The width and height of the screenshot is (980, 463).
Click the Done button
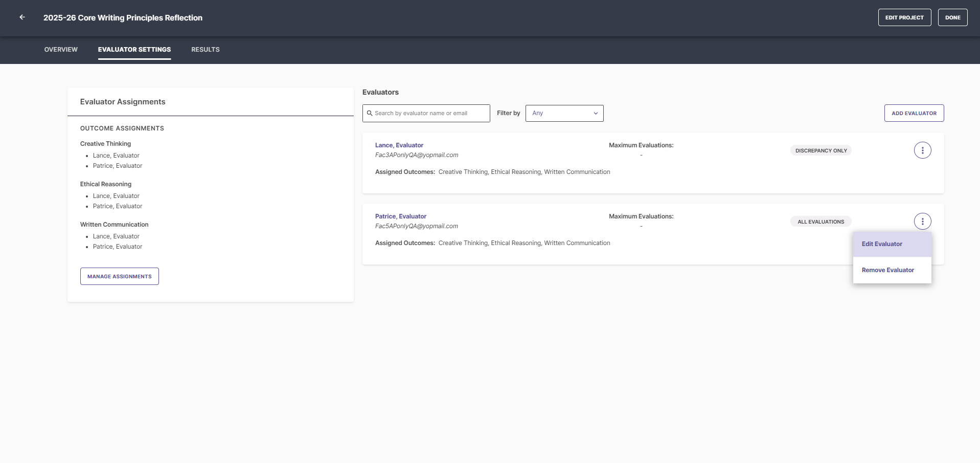pos(952,17)
